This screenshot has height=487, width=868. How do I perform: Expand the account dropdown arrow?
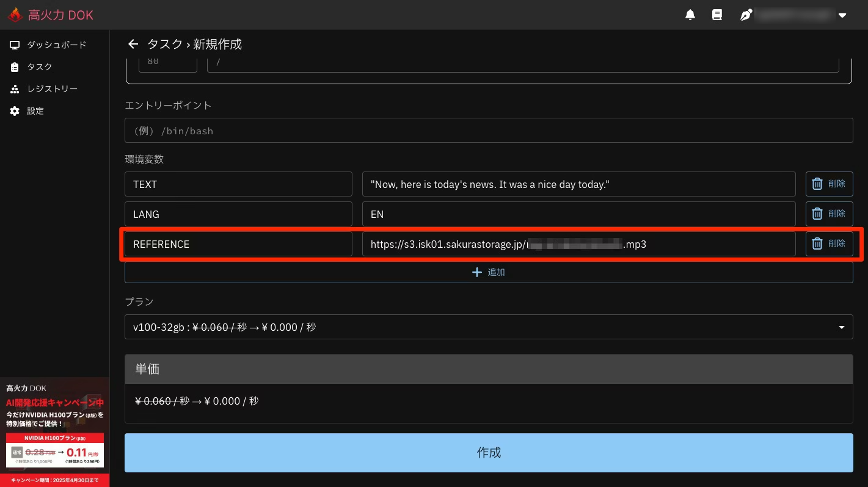[x=843, y=15]
